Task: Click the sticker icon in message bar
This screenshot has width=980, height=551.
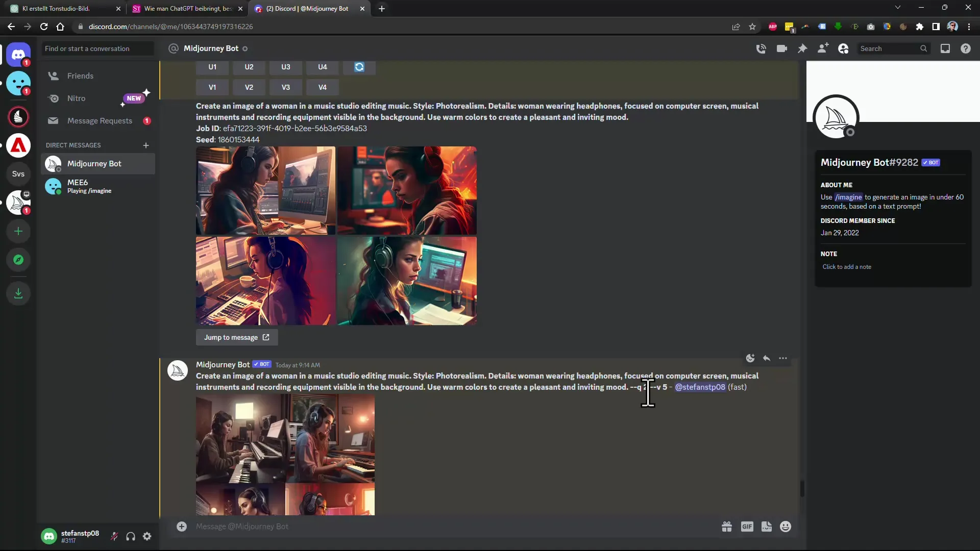Action: [x=767, y=527]
